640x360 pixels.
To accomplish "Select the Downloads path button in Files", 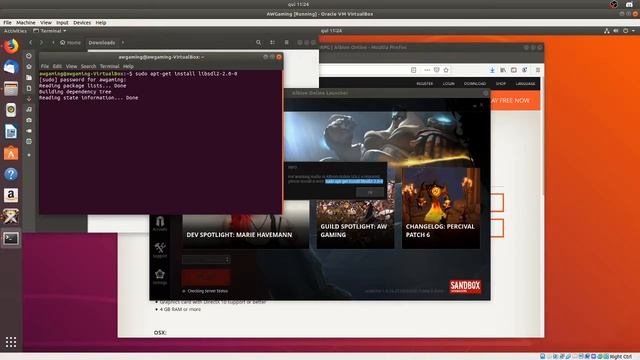I will 102,42.
